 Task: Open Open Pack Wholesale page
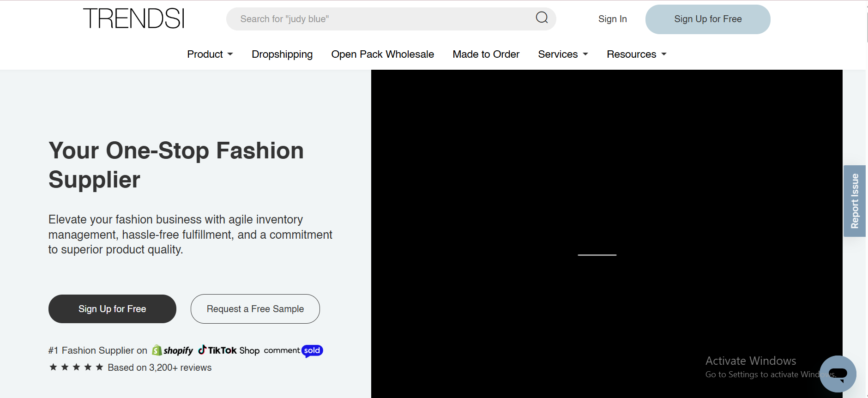coord(382,54)
